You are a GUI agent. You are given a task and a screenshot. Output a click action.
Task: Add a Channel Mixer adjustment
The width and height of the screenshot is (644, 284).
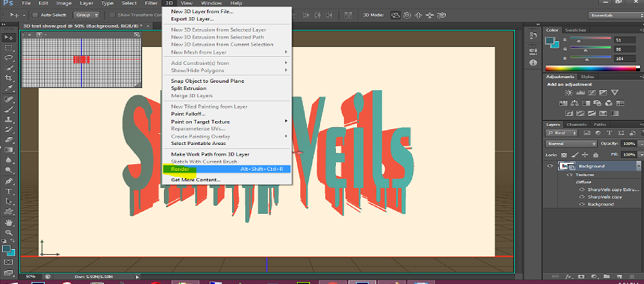(x=609, y=103)
